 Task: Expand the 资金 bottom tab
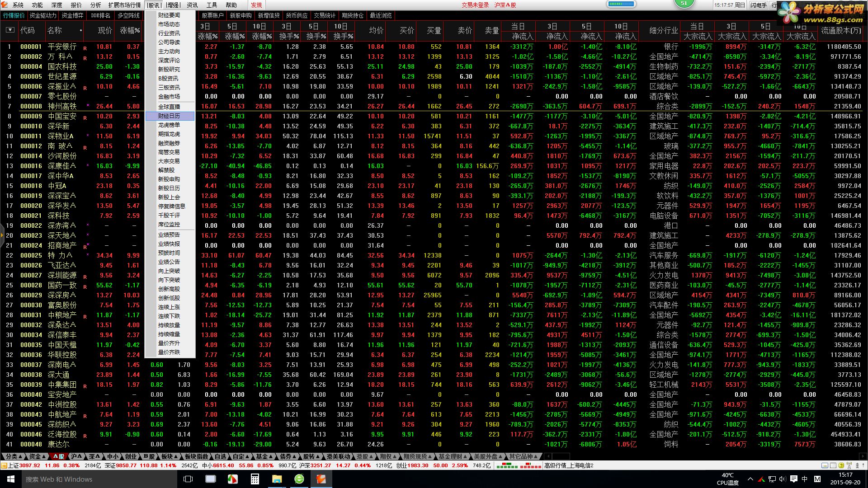tap(37, 456)
